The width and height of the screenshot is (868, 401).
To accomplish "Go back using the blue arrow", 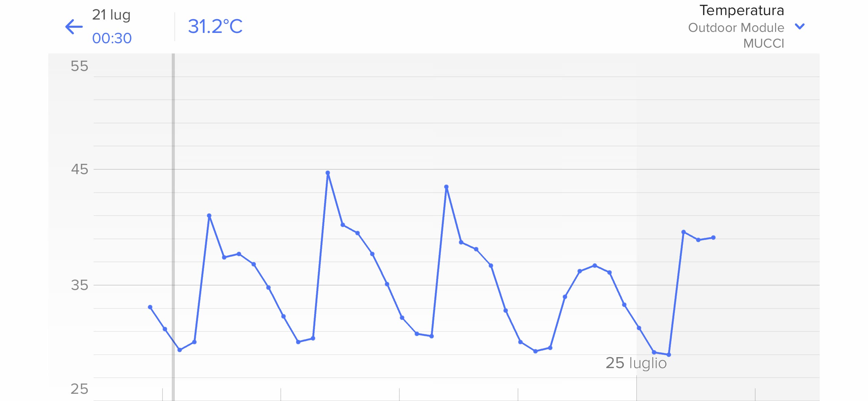I will point(74,27).
